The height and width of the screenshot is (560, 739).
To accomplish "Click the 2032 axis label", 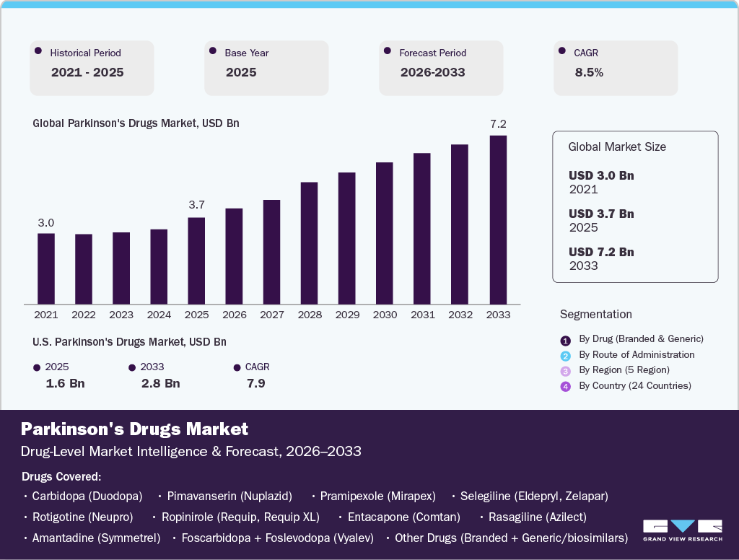I will point(460,315).
